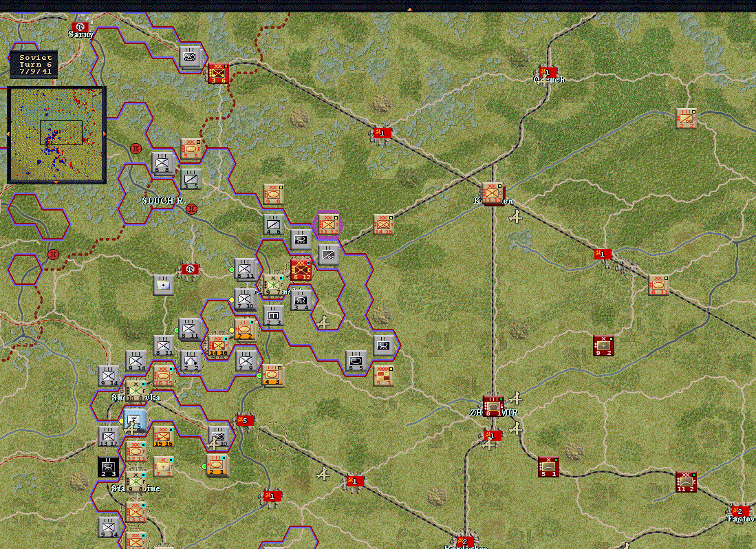This screenshot has height=549, width=756.
Task: Select Soviet 8-1 unit in Zhitomir
Action: click(493, 407)
